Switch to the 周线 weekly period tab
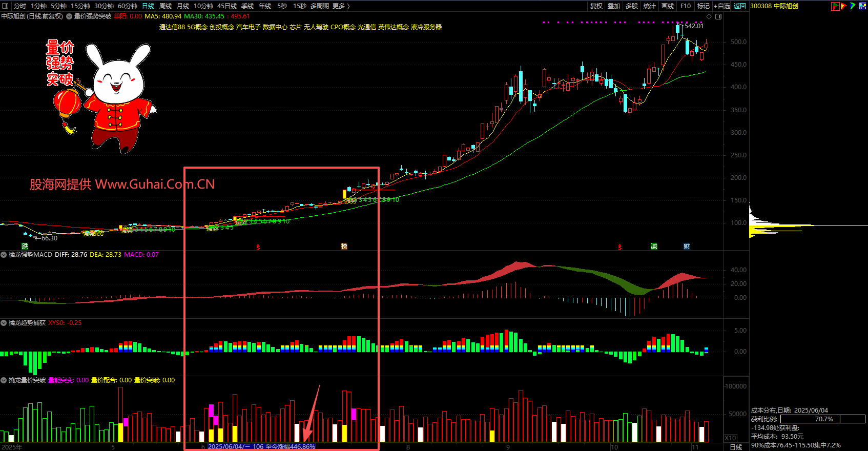 [166, 6]
